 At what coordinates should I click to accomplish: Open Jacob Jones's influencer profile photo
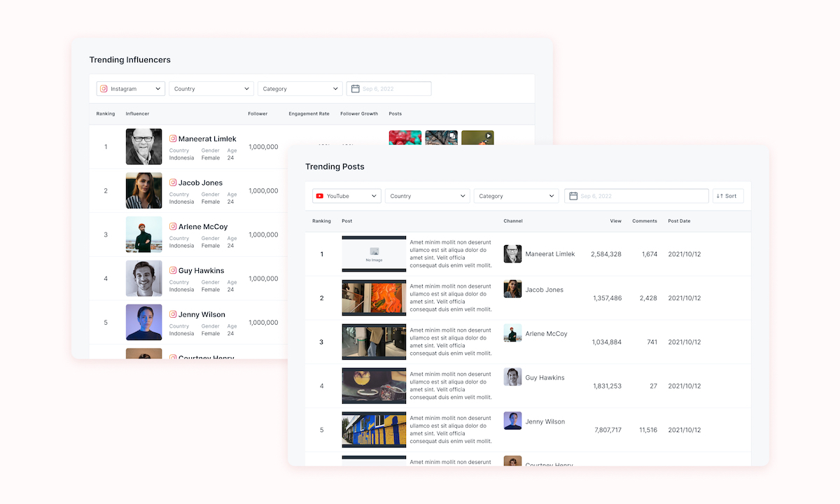click(144, 190)
